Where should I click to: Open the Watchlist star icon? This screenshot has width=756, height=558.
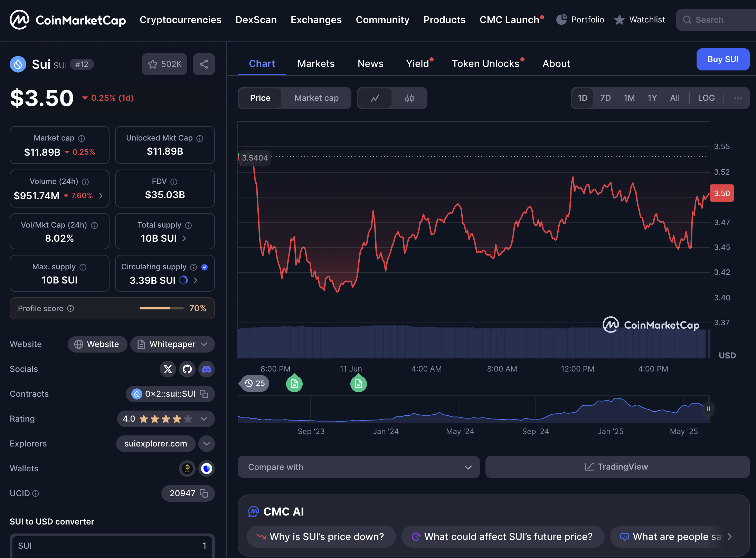[619, 20]
